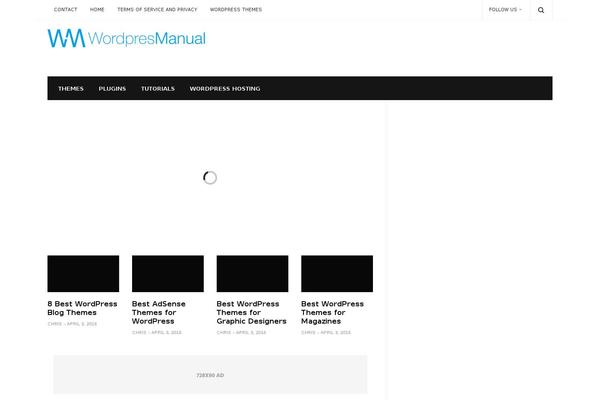
Task: Read 8 Best WordPress Blog Themes article
Action: [82, 308]
